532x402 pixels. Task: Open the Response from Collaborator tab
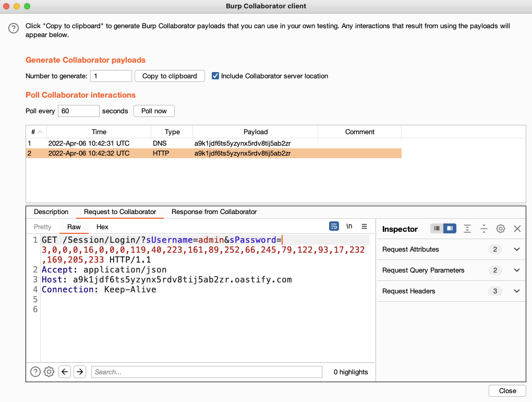[214, 212]
